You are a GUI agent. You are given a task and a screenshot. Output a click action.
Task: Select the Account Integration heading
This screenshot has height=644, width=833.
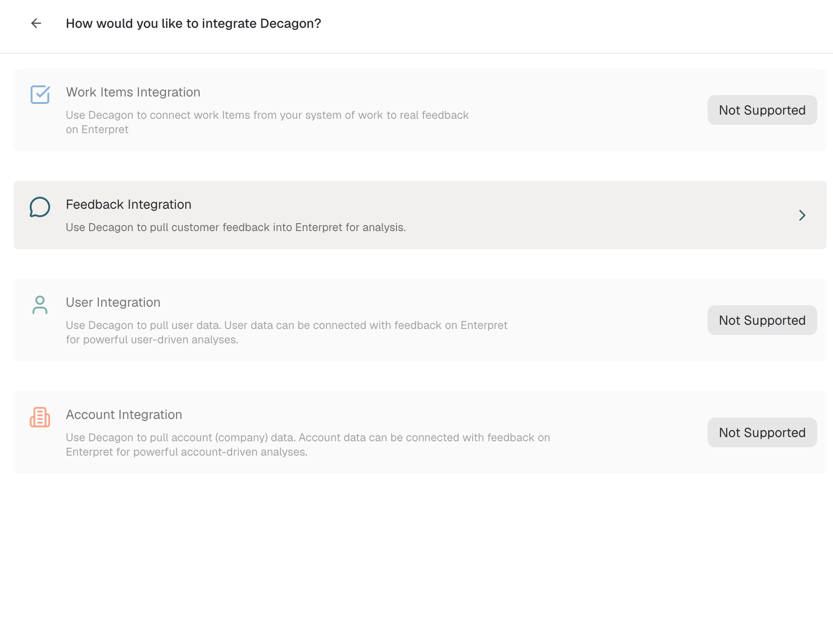click(x=124, y=415)
